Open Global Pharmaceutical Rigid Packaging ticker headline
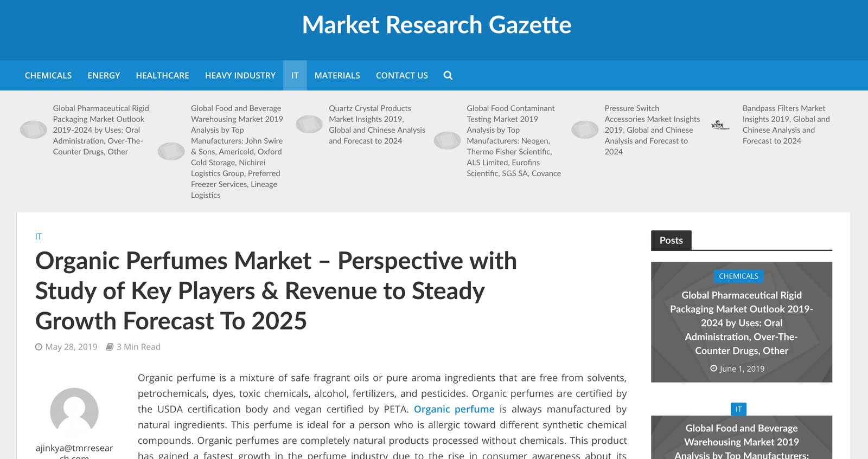 coord(101,130)
